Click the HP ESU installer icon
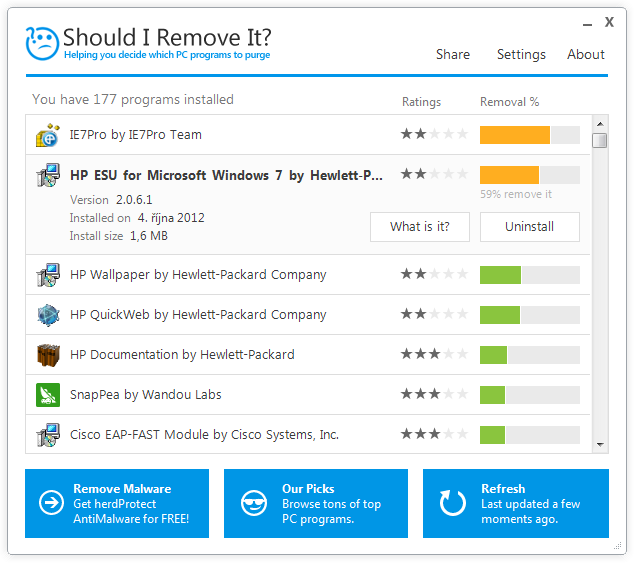634x563 pixels. [48, 175]
